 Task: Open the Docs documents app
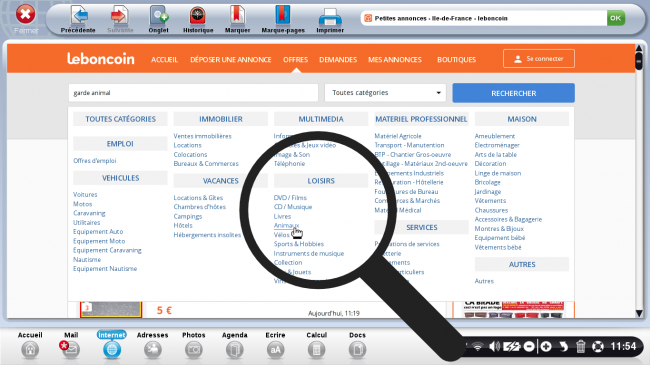click(x=357, y=345)
